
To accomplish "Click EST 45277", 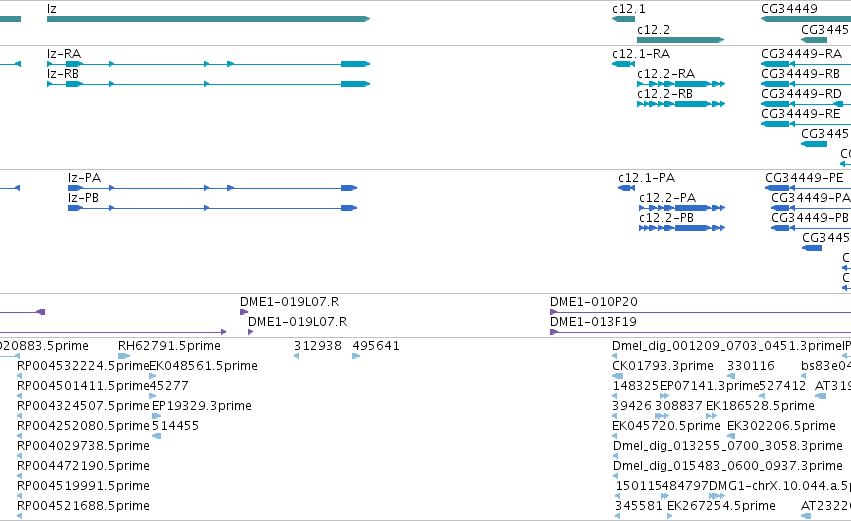I will (153, 396).
